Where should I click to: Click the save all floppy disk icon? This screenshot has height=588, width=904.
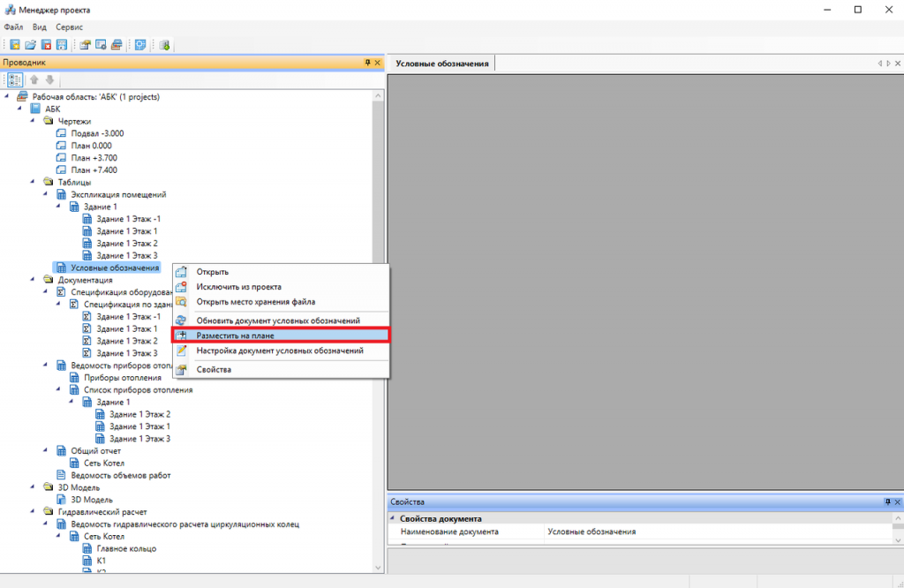pos(62,45)
